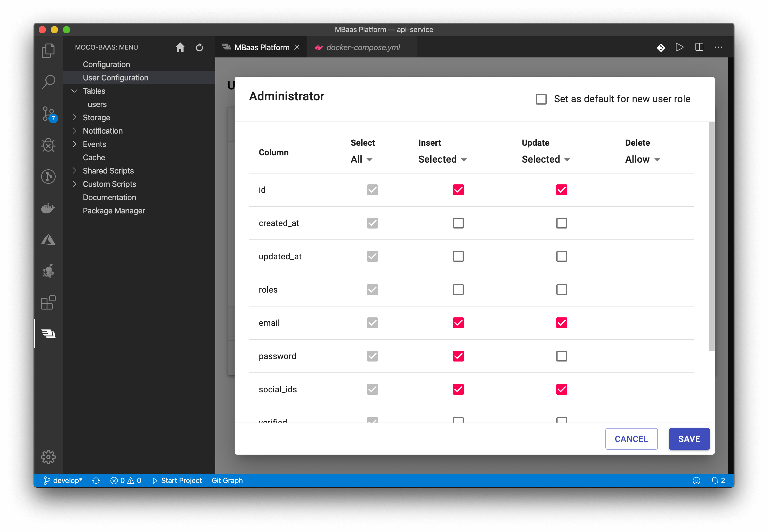Uncheck Insert checkbox for email row
This screenshot has height=532, width=768.
tap(458, 323)
